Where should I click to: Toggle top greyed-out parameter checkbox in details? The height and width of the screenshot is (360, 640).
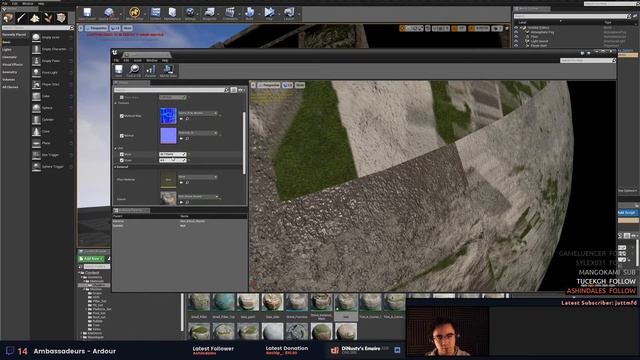(x=122, y=97)
